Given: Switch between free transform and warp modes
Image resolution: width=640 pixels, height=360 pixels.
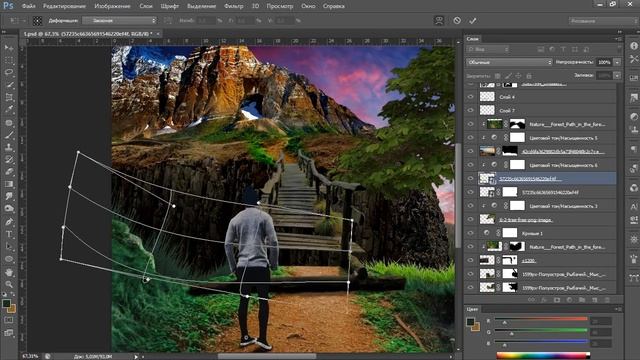Looking at the screenshot, I should pyautogui.click(x=439, y=20).
